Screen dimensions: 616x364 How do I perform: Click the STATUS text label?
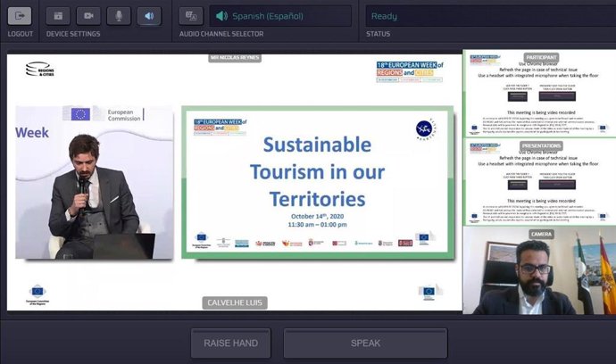378,34
